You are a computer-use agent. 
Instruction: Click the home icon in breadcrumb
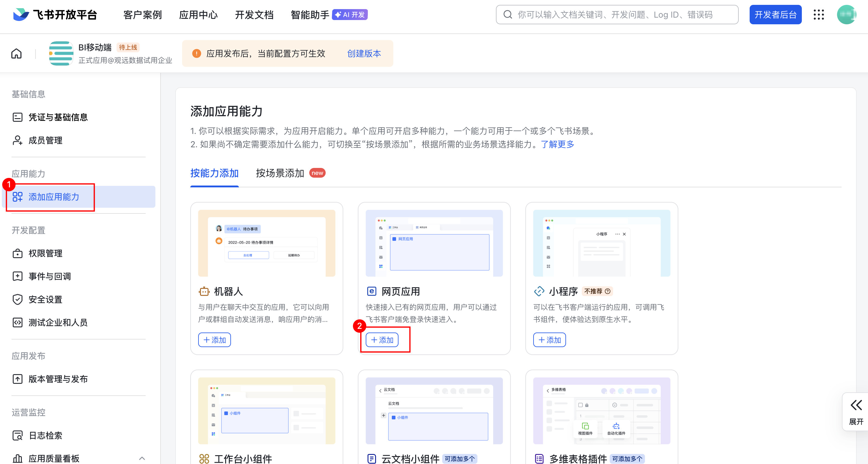16,54
